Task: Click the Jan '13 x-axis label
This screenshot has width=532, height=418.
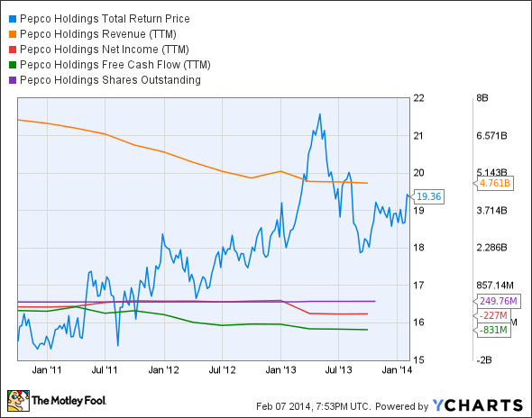Action: [x=280, y=370]
